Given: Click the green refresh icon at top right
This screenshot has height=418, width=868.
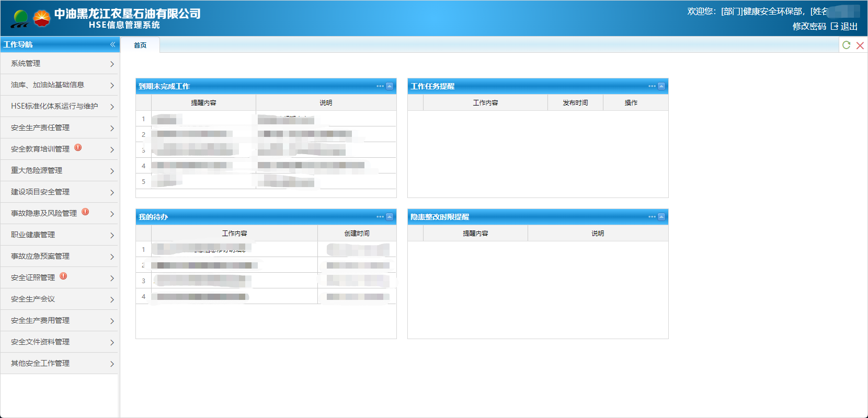Looking at the screenshot, I should tap(847, 45).
